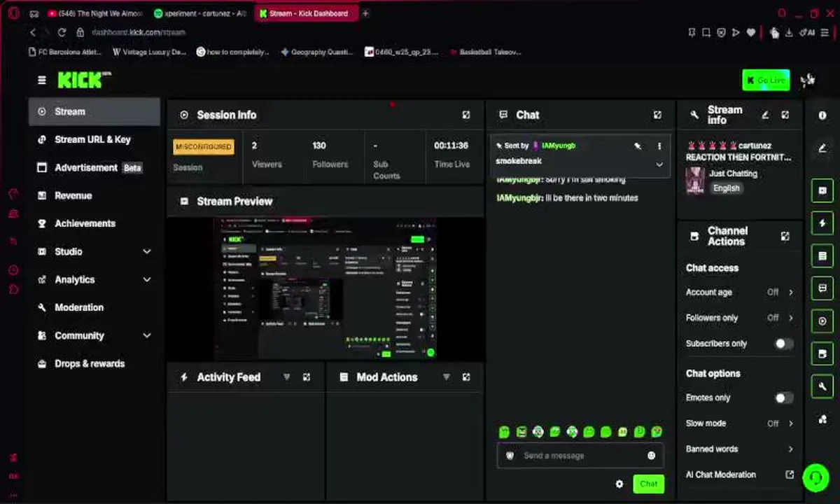Image resolution: width=840 pixels, height=504 pixels.
Task: Pop out the Channel Actions panel
Action: pyautogui.click(x=785, y=237)
